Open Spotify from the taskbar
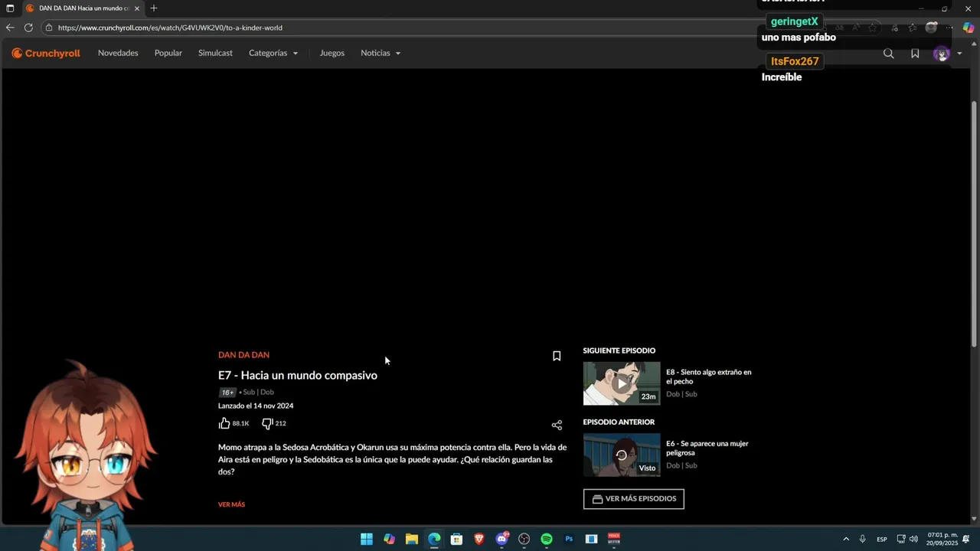The image size is (980, 551). 547,539
